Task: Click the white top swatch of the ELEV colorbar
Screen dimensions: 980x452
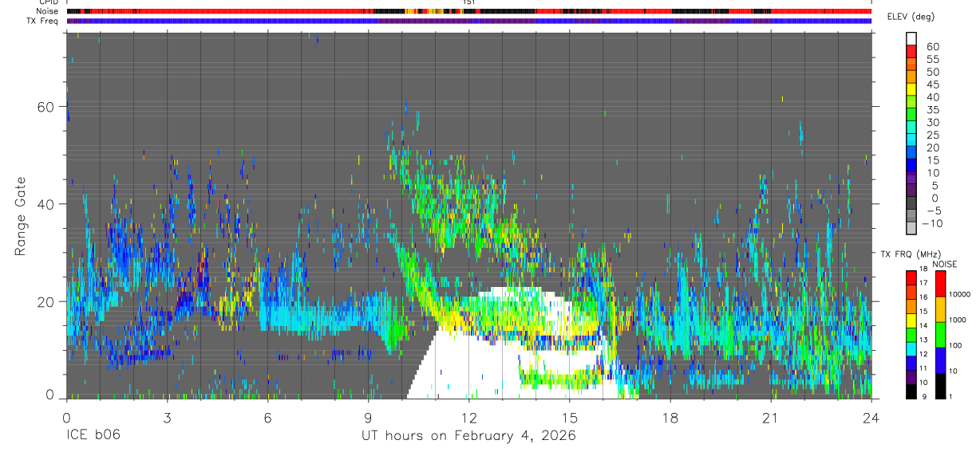Action: pos(912,39)
